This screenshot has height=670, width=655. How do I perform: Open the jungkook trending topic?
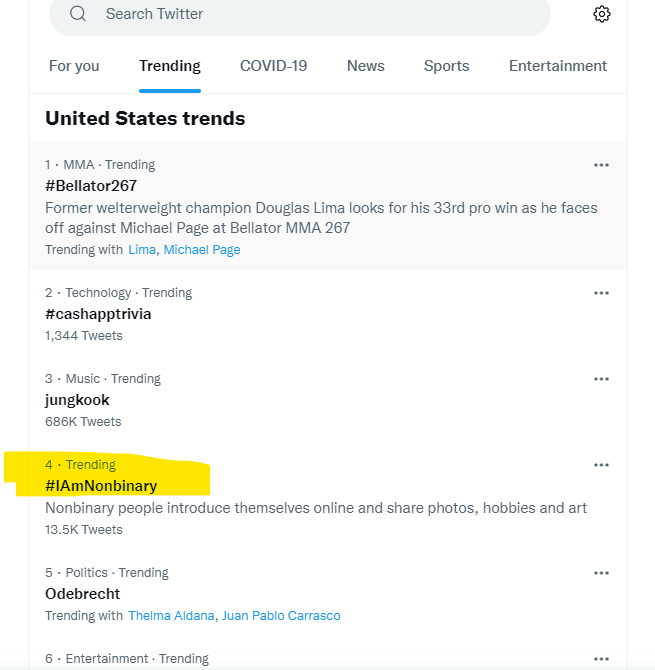coord(77,400)
